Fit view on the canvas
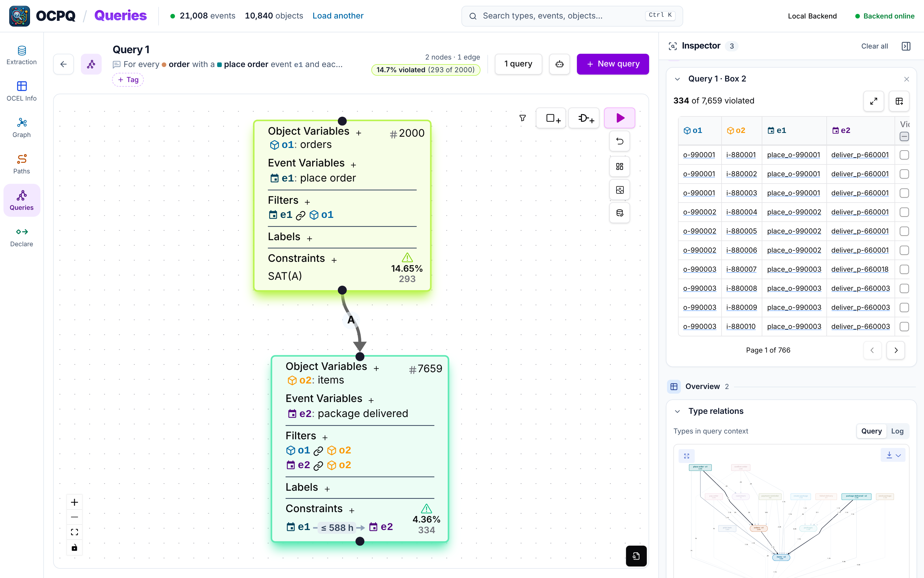 pyautogui.click(x=74, y=532)
